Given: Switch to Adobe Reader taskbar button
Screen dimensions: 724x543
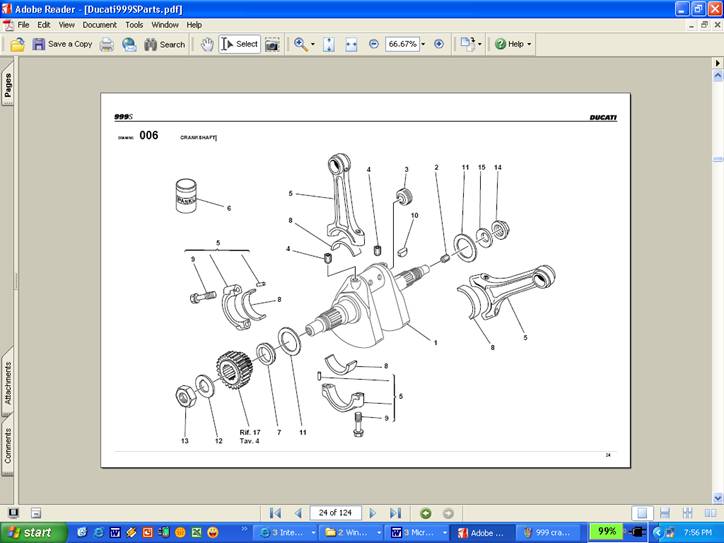Looking at the screenshot, I should click(x=482, y=532).
